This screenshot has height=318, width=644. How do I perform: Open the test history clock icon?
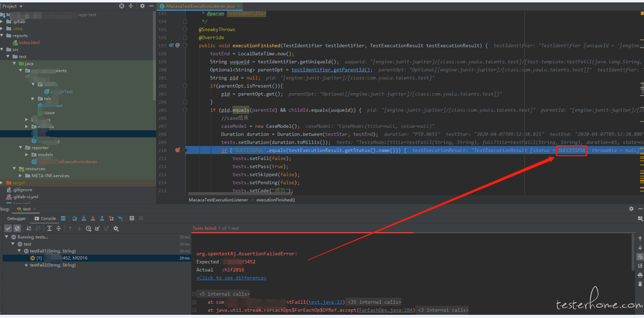88,228
